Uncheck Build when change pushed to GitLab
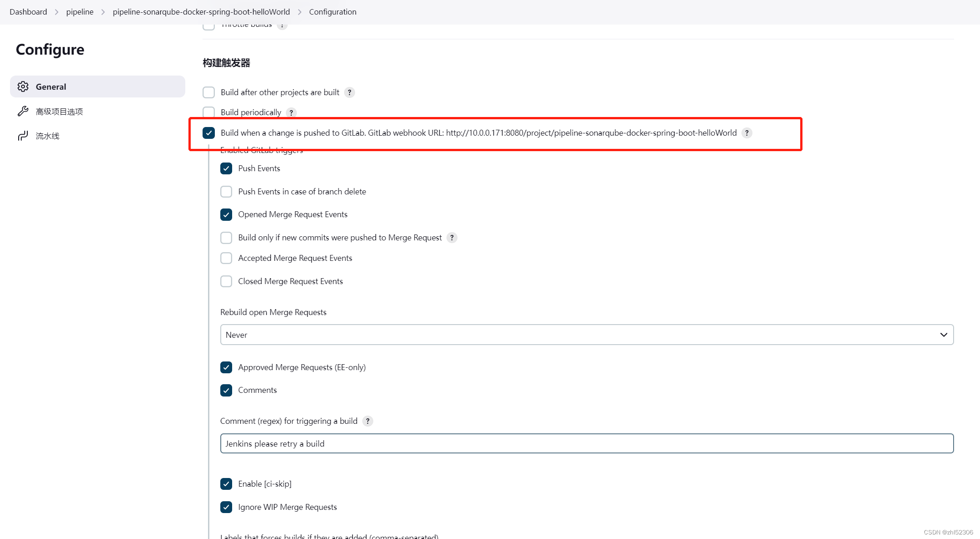The height and width of the screenshot is (539, 980). pyautogui.click(x=208, y=133)
